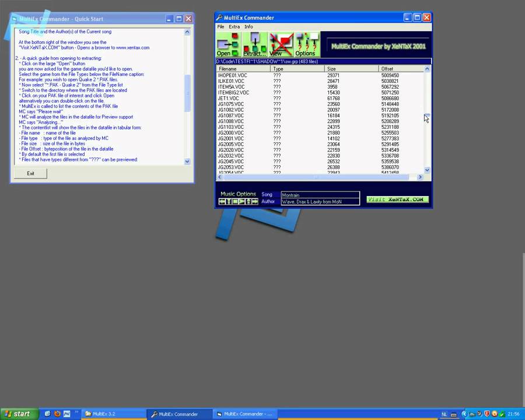Screen dimensions: 525x420
Task: Click file list scroll up arrow
Action: click(x=427, y=69)
